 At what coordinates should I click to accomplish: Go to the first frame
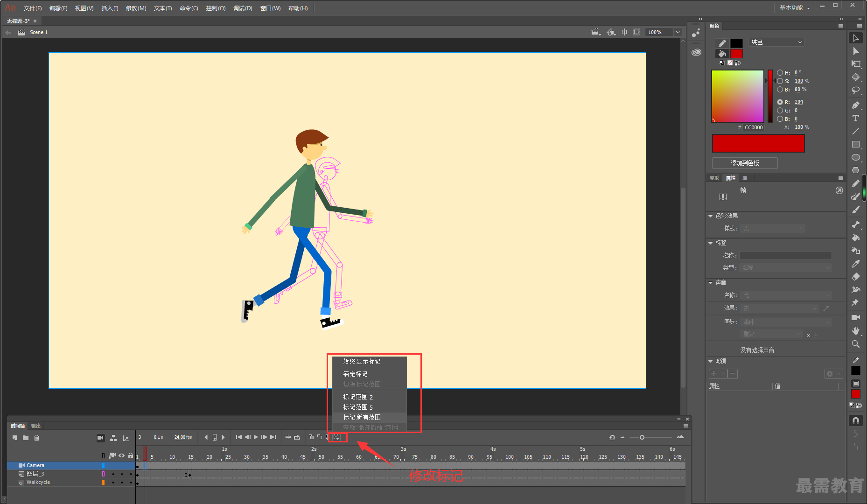(238, 437)
